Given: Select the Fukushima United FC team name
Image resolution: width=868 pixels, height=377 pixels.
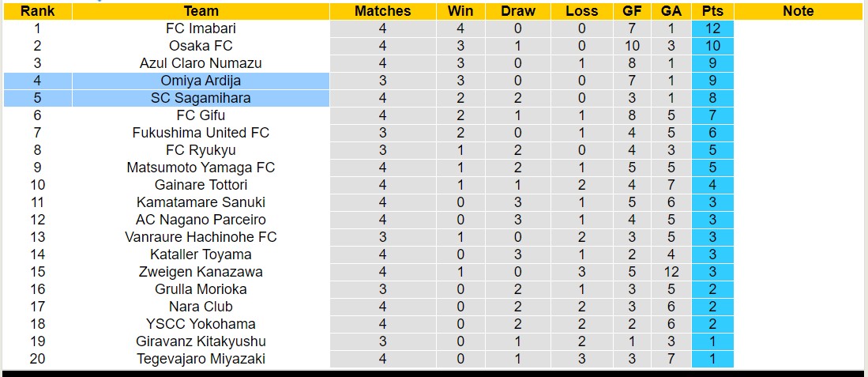Looking at the screenshot, I should (201, 133).
